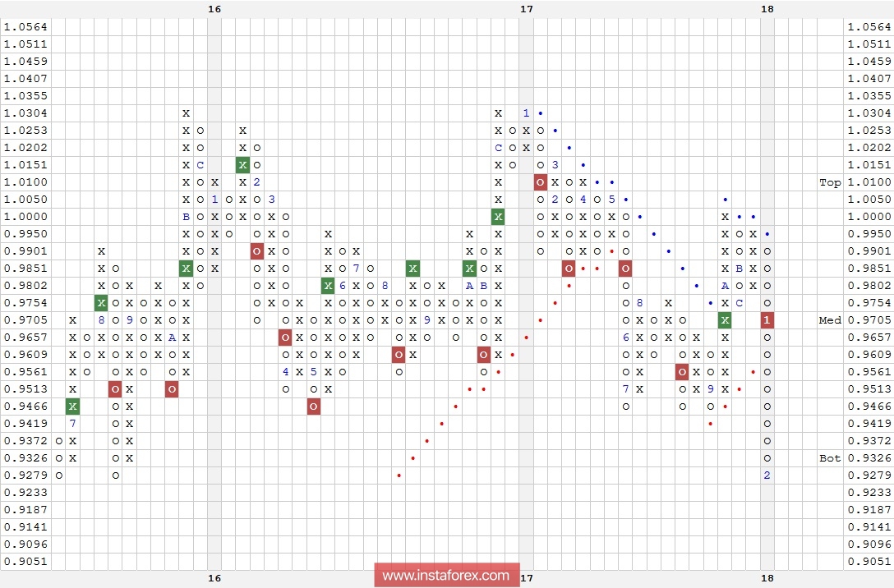
Task: Click 0.9657 on the left price axis
Action: pos(25,338)
